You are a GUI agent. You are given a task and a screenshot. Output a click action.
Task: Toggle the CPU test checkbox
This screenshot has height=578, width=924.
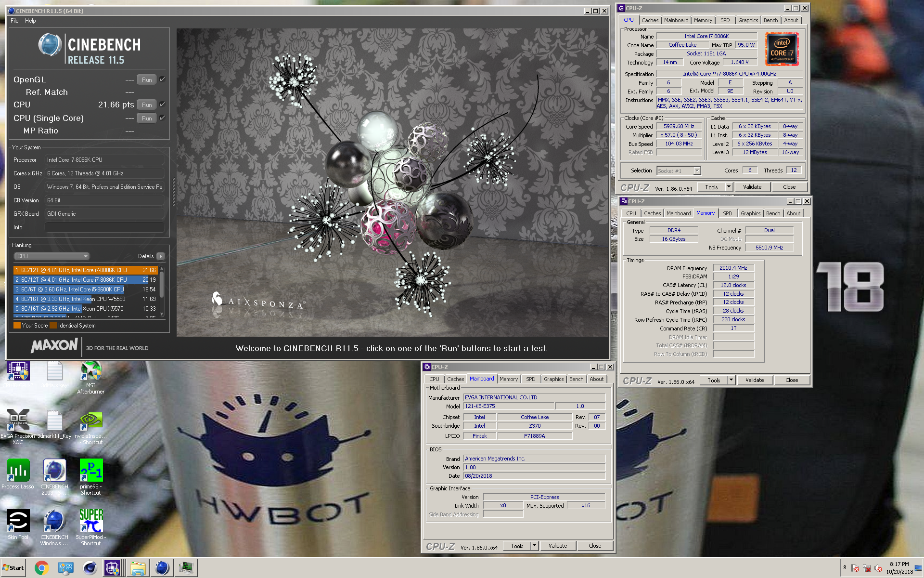162,105
